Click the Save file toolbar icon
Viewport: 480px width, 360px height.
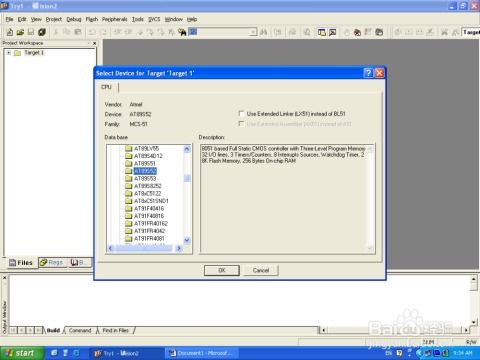point(31,32)
